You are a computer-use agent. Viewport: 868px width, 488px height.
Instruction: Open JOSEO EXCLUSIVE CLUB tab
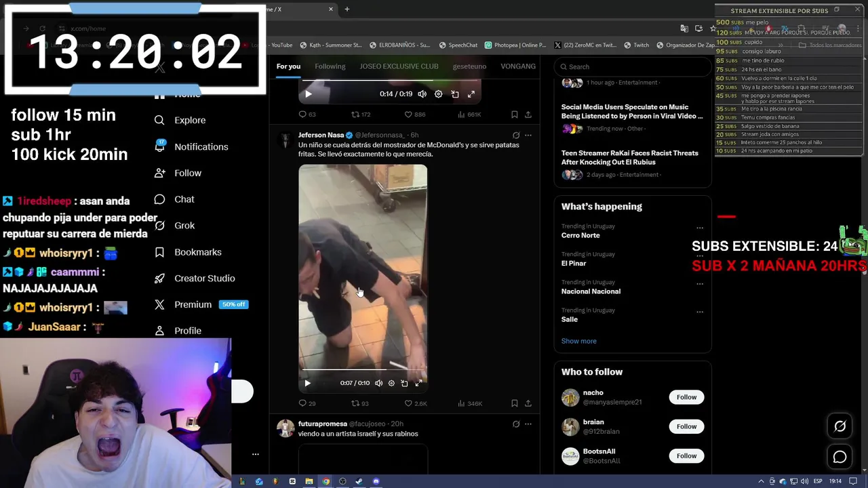399,66
